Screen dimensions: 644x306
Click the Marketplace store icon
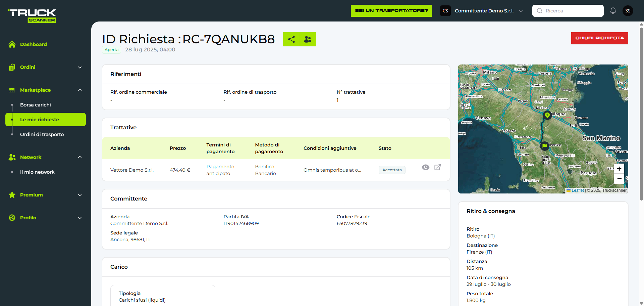[x=12, y=90]
